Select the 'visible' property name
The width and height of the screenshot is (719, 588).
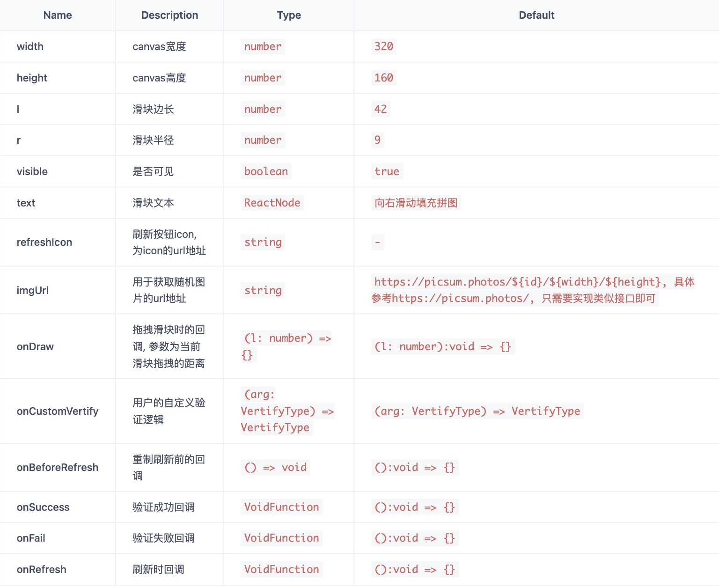tap(32, 171)
